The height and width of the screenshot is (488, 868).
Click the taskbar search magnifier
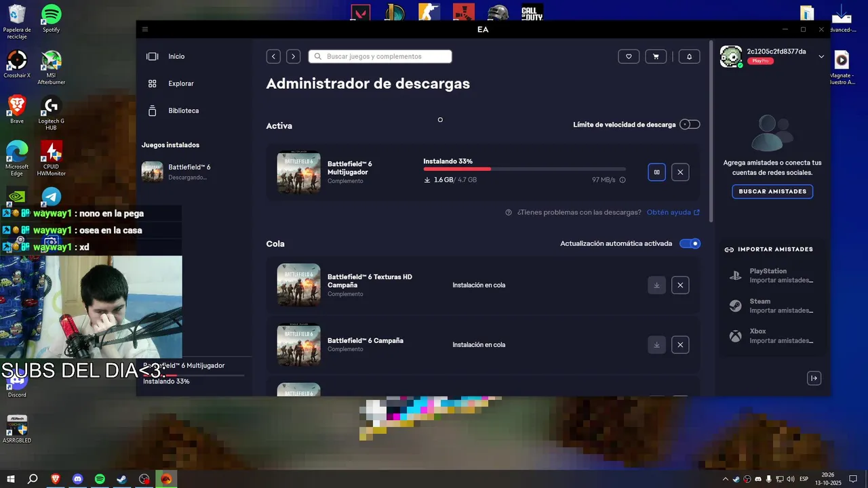(x=33, y=479)
